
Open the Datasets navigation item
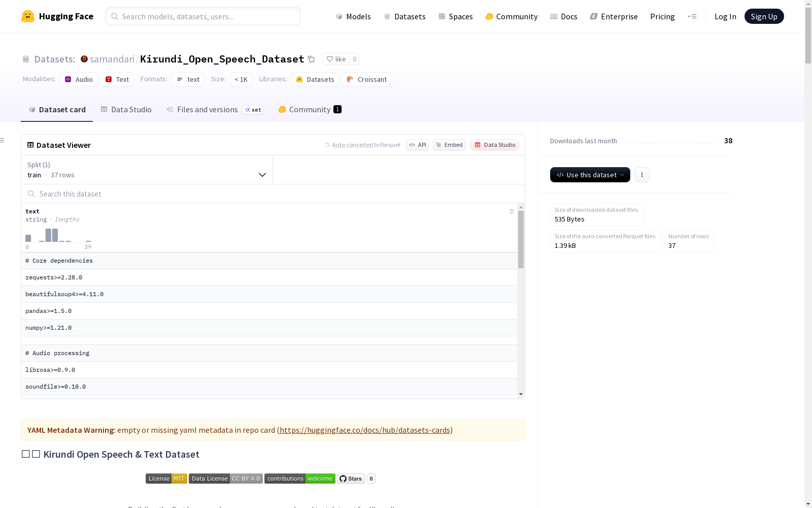(x=404, y=16)
